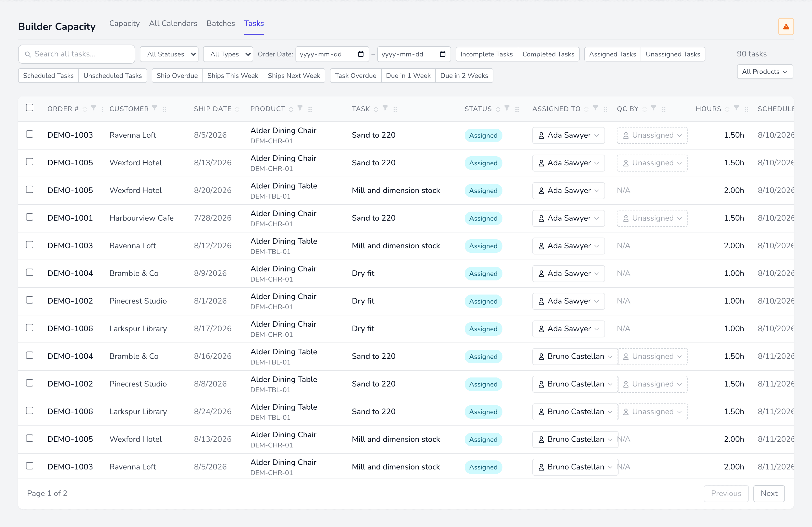Screen dimensions: 812x527
Task: Select the DEMO-1006 Larkspur Library 8/24/2026 checkbox
Action: 30,410
